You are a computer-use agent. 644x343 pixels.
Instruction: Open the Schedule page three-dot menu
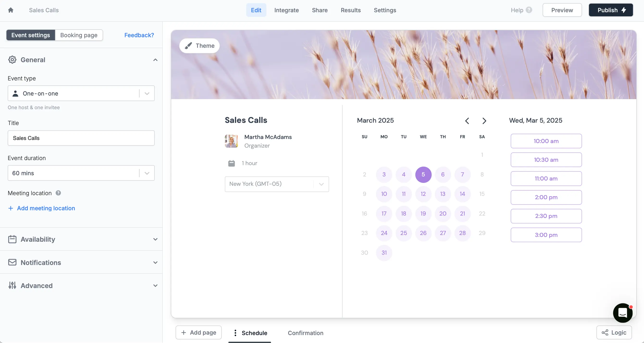235,333
